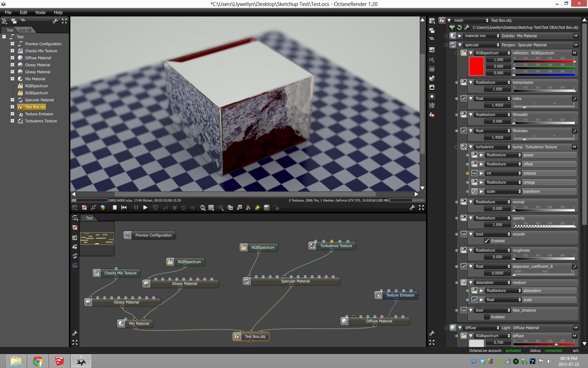Click the play render button
The image size is (588, 368).
[145, 207]
